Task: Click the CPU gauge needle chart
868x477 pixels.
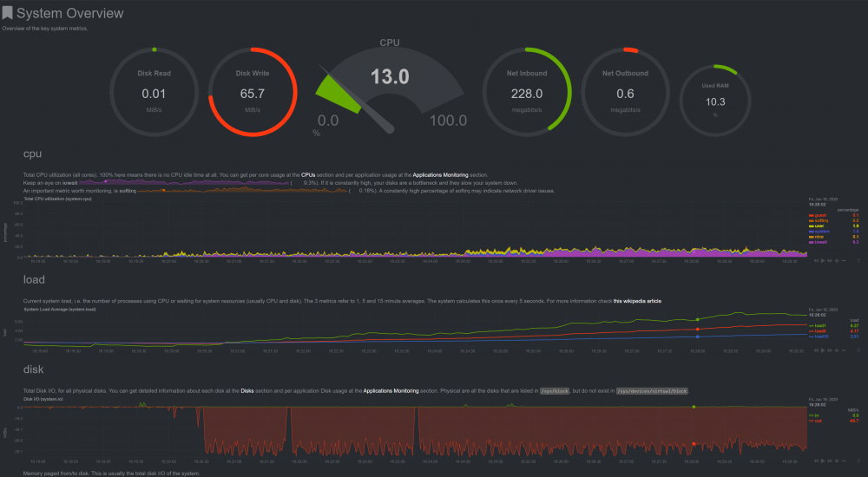Action: click(390, 88)
